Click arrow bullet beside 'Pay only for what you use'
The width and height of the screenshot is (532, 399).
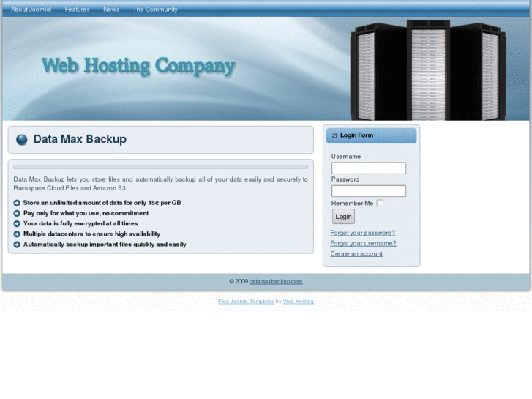tap(17, 213)
